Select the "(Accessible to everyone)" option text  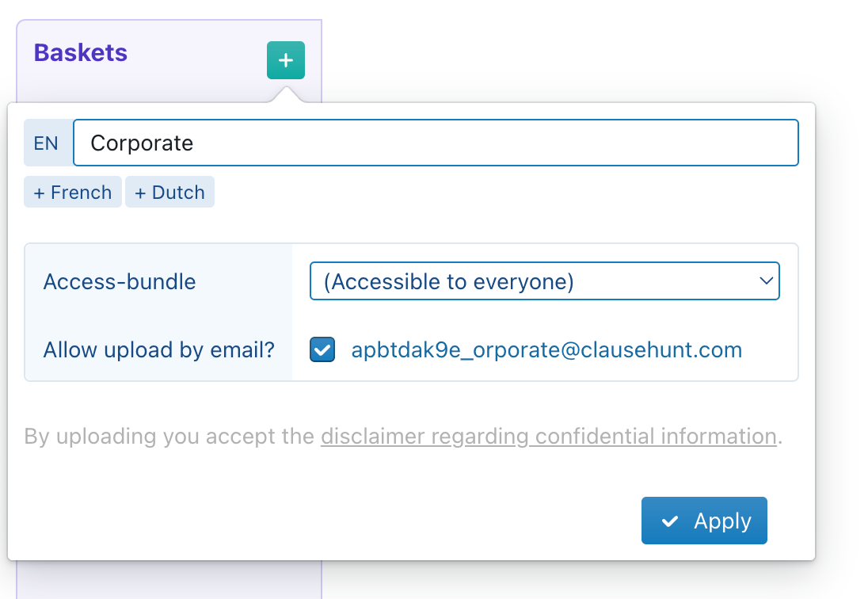click(x=448, y=281)
